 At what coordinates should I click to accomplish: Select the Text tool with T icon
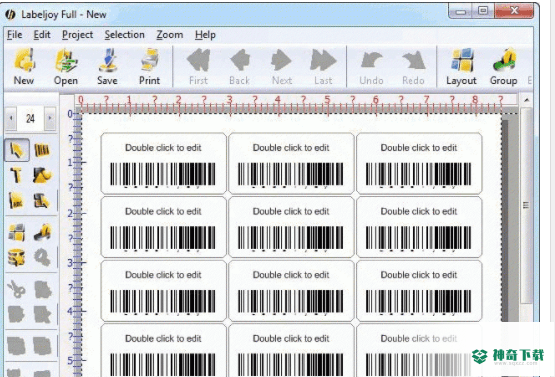[16, 175]
